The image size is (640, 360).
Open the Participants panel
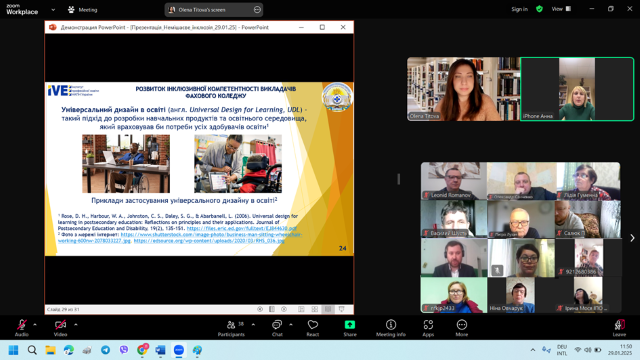coord(231,328)
